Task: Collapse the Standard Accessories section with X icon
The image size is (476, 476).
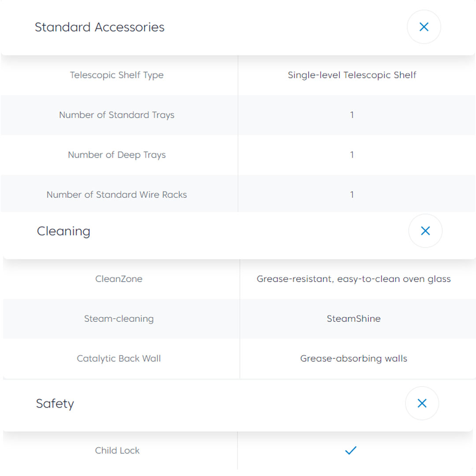Action: coord(424,27)
